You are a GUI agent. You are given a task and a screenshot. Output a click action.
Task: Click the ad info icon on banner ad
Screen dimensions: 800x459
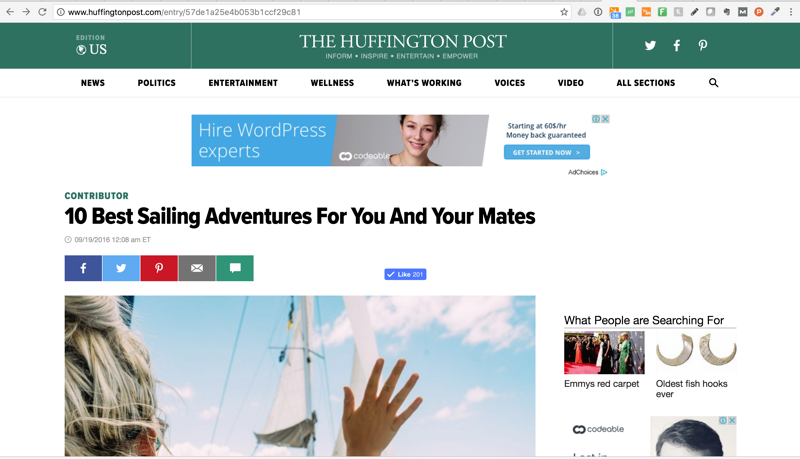(596, 119)
